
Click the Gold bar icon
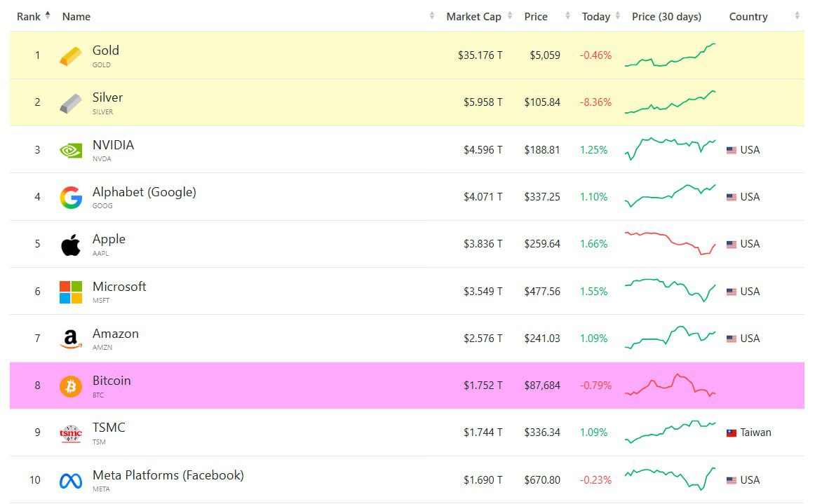(71, 56)
